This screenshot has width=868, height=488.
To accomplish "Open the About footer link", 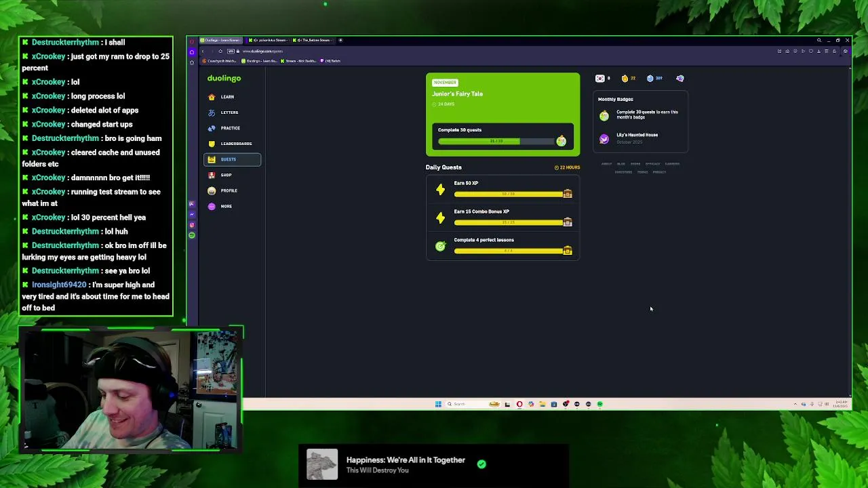I will [x=606, y=164].
